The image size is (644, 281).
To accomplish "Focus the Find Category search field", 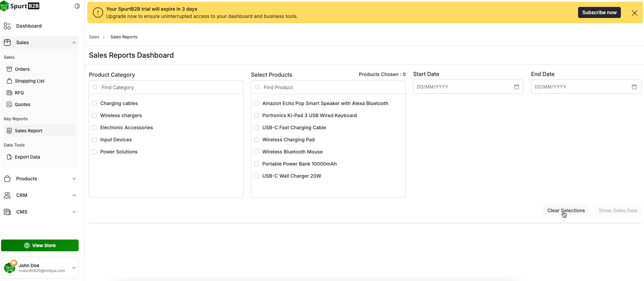I will [166, 87].
